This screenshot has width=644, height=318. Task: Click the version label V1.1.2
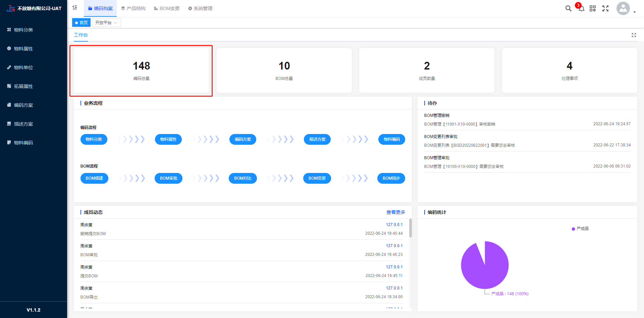tap(34, 310)
